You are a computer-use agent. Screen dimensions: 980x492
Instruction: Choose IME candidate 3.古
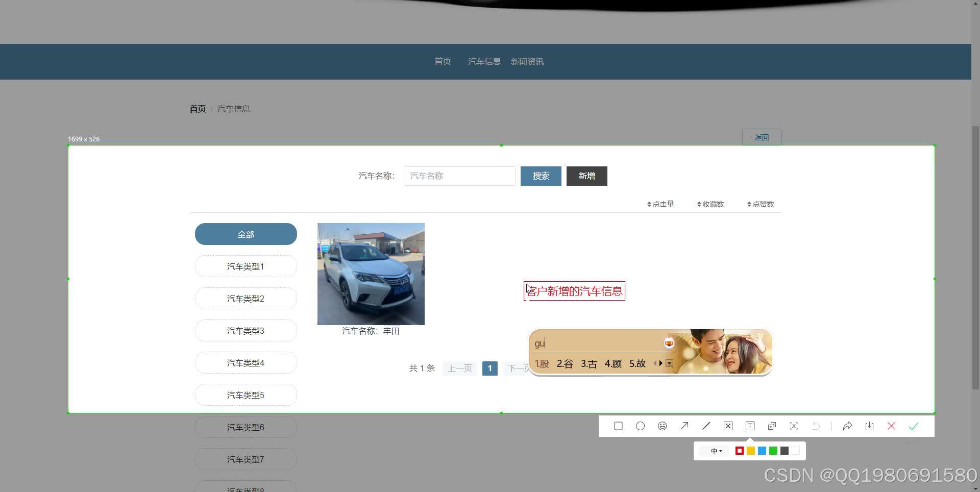[589, 364]
